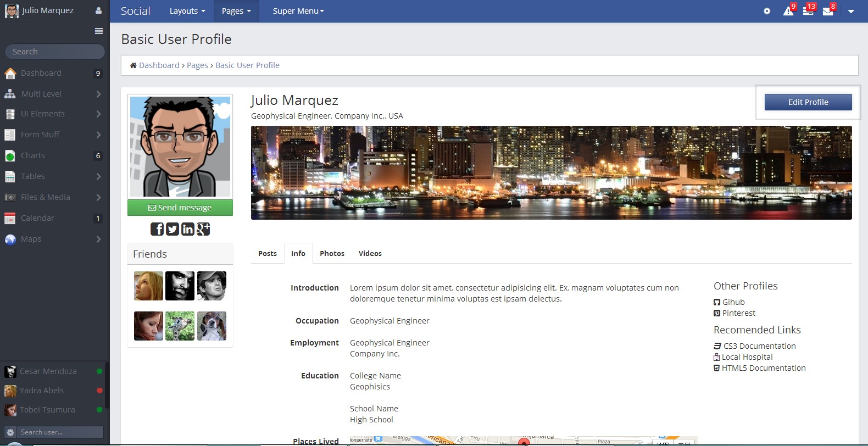Switch to the Info tab
The height and width of the screenshot is (446, 868).
coord(298,253)
